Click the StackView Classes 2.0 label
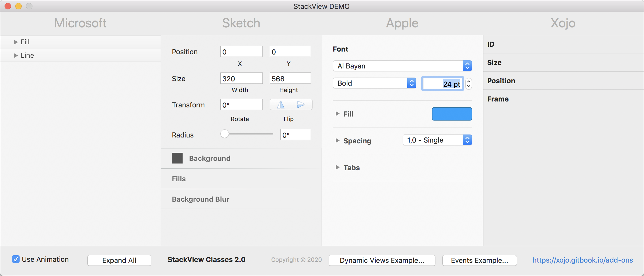Viewport: 644px width, 276px height. [206, 260]
